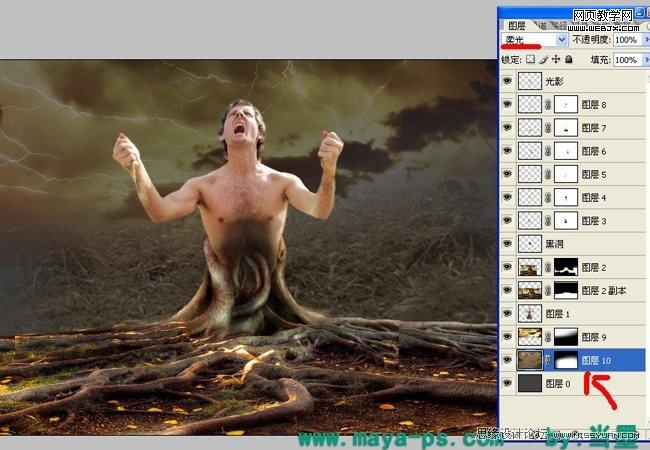Select the layer named 光影
This screenshot has width=650, height=450.
click(x=554, y=82)
